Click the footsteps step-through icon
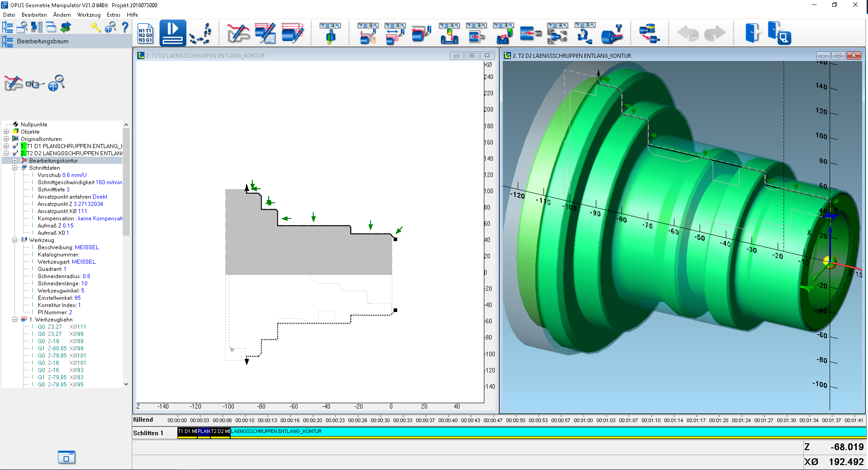Viewport: 868px width, 470px height. (x=200, y=33)
